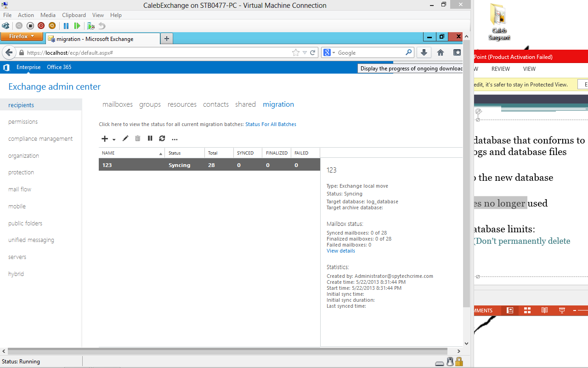Open Caleb Sargeant desktop folder icon
The width and height of the screenshot is (588, 368).
[499, 22]
